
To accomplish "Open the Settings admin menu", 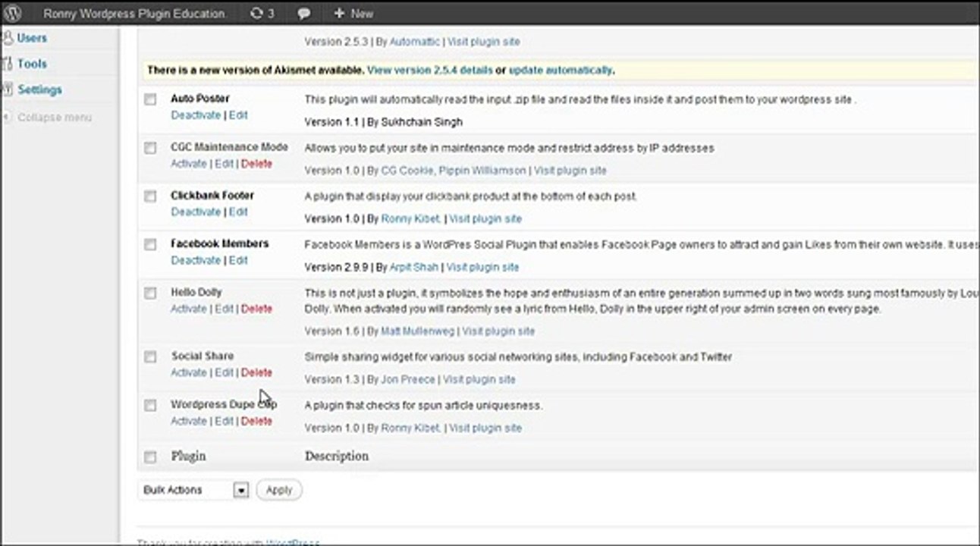I will click(40, 89).
